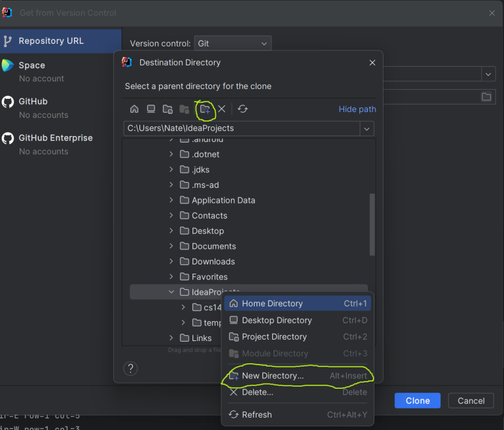Choose Delete... from context menu
The height and width of the screenshot is (430, 504).
(x=298, y=392)
